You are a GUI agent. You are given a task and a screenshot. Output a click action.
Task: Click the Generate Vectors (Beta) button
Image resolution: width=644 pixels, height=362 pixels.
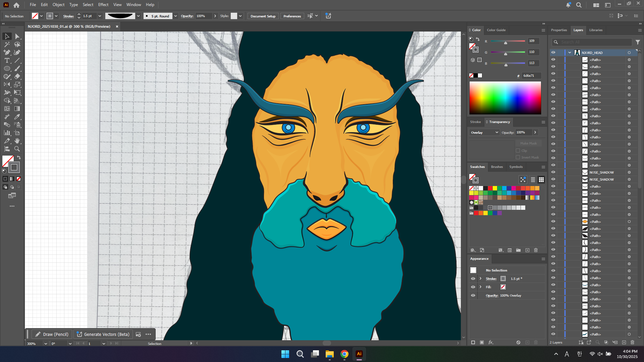pyautogui.click(x=103, y=334)
